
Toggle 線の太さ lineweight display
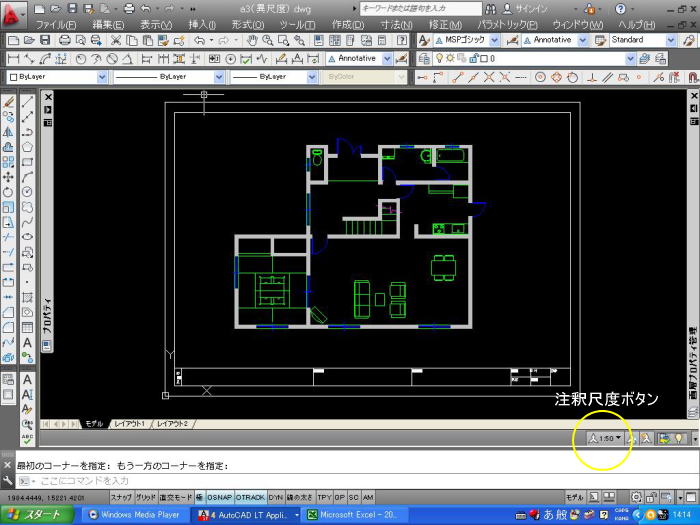[300, 497]
